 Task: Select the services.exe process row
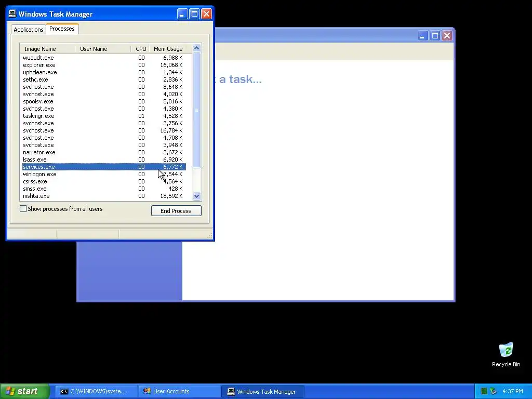pos(104,167)
